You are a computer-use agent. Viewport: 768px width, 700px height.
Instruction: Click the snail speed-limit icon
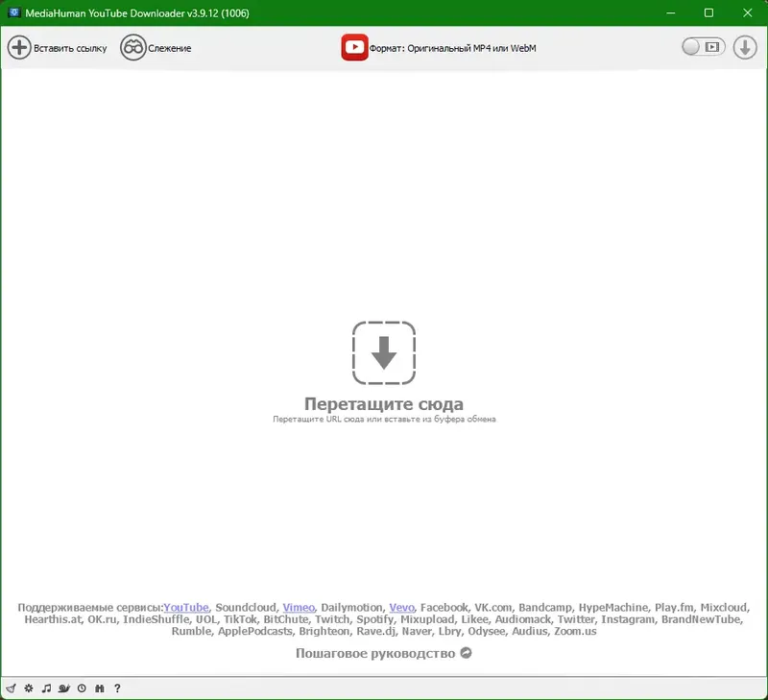(x=63, y=688)
